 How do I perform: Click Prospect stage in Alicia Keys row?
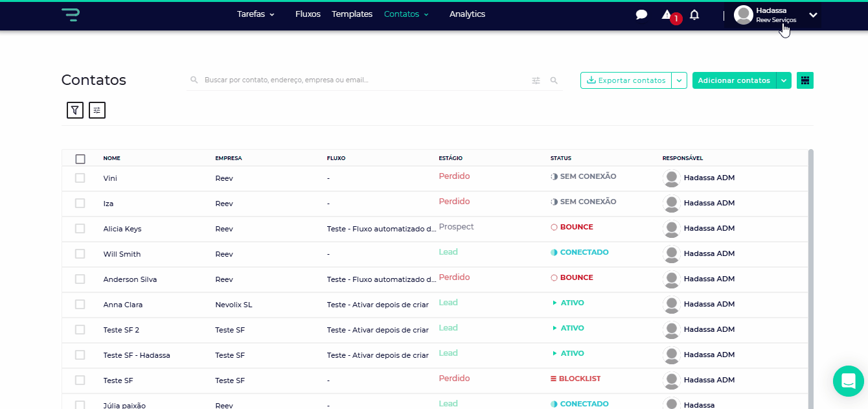pos(456,227)
